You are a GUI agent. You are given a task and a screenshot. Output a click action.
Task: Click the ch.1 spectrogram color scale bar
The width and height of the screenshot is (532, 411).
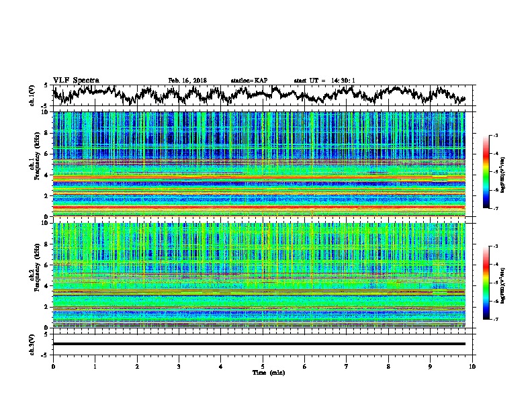[486, 172]
